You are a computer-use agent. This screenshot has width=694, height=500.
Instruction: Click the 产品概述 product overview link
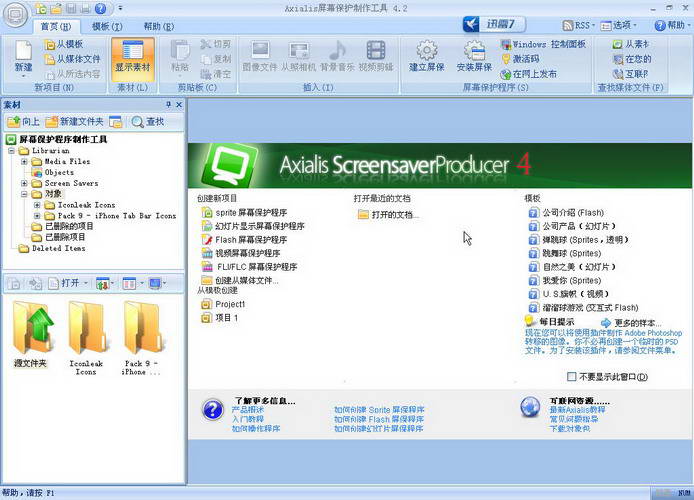[x=248, y=410]
